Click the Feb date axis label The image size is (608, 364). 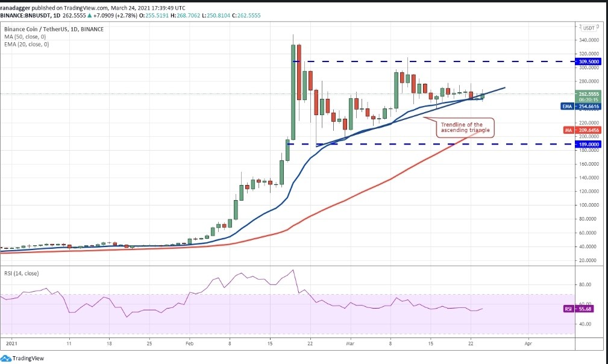[189, 344]
